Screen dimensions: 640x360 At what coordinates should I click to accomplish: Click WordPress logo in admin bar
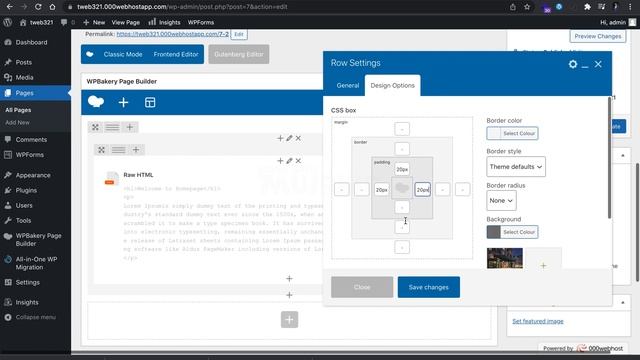coord(8,22)
